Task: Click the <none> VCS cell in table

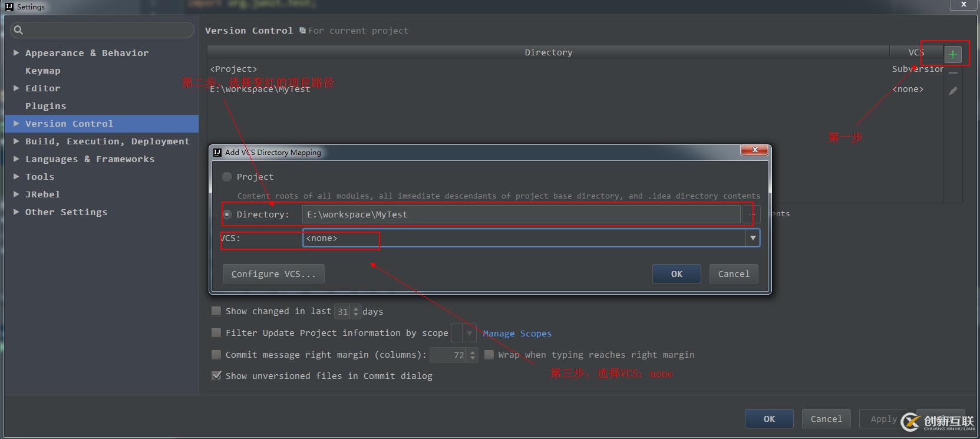Action: 908,89
